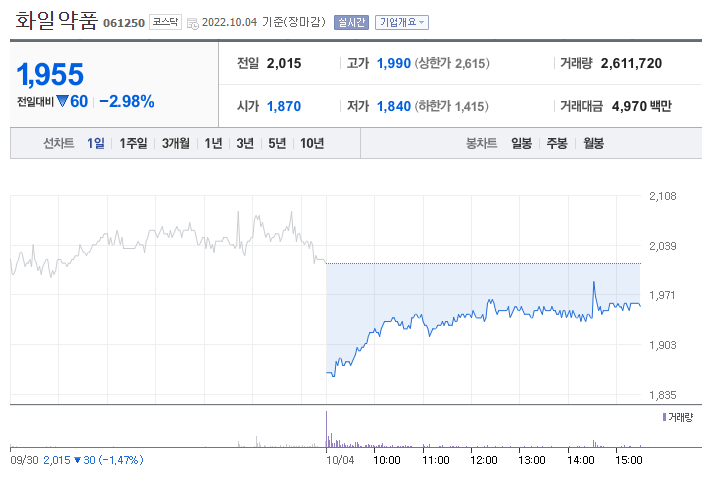Click the 봉차트 label

481,143
